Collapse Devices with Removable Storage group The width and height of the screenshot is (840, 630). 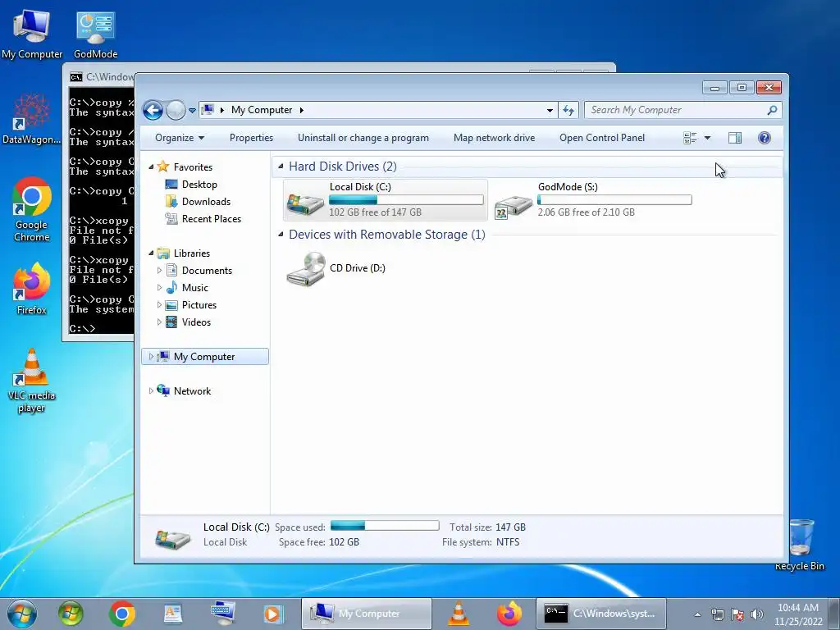click(281, 235)
